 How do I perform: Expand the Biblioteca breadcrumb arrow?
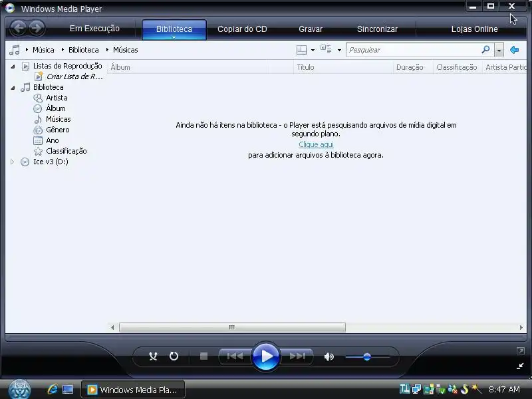click(63, 49)
